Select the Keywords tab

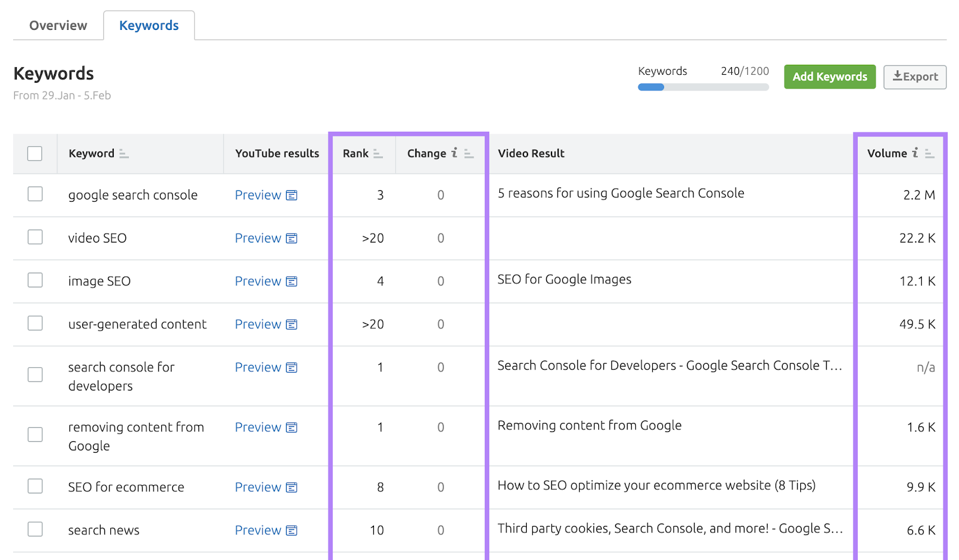coord(149,25)
